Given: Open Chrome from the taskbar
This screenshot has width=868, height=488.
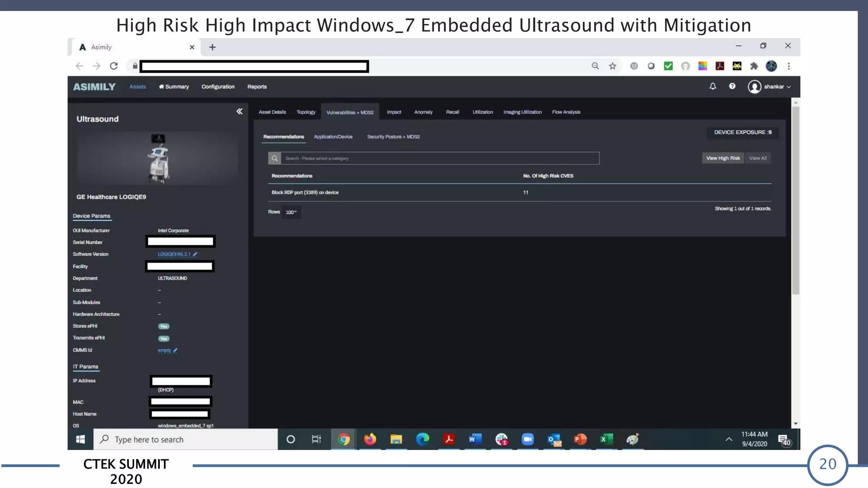Looking at the screenshot, I should [344, 439].
